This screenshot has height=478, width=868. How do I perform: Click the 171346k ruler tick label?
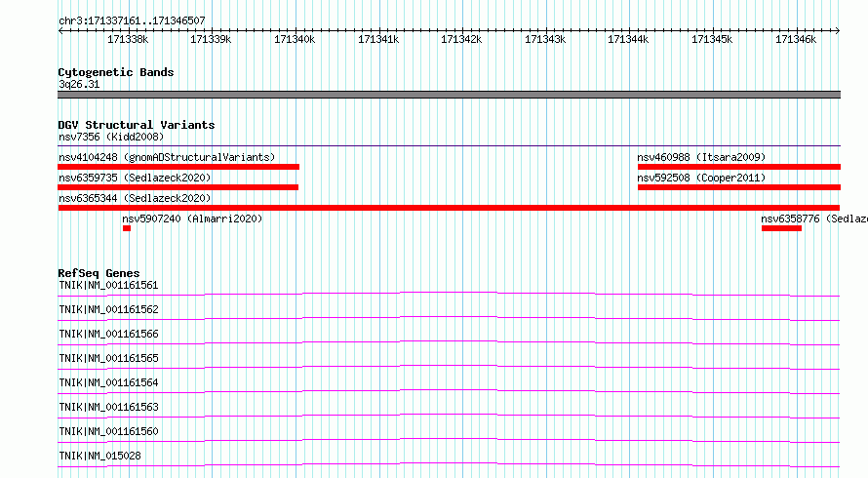pyautogui.click(x=796, y=39)
